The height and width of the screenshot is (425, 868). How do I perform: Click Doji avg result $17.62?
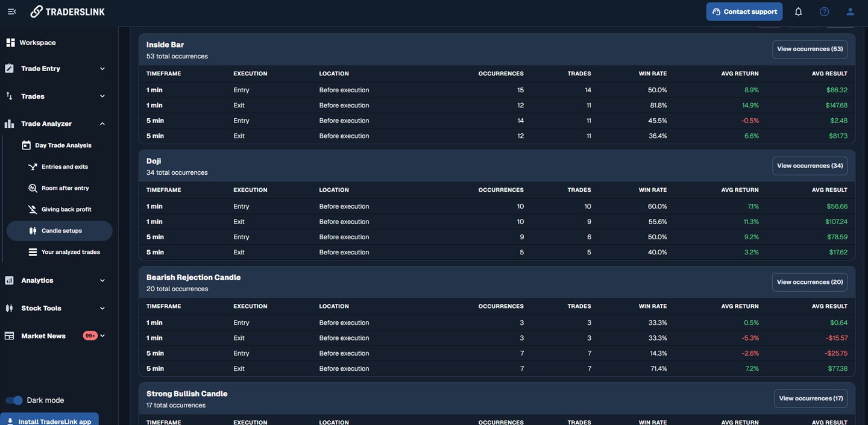click(x=838, y=253)
